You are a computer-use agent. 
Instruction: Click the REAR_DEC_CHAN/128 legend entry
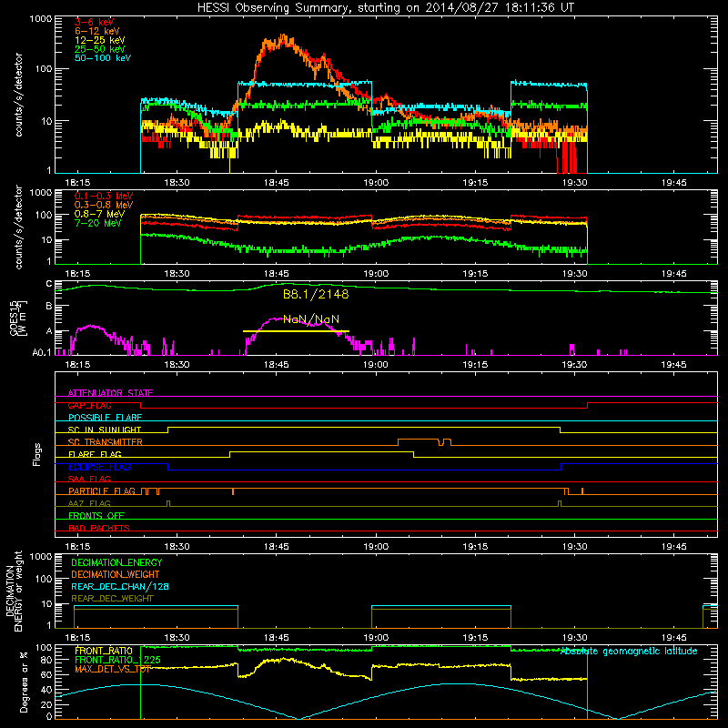point(120,587)
